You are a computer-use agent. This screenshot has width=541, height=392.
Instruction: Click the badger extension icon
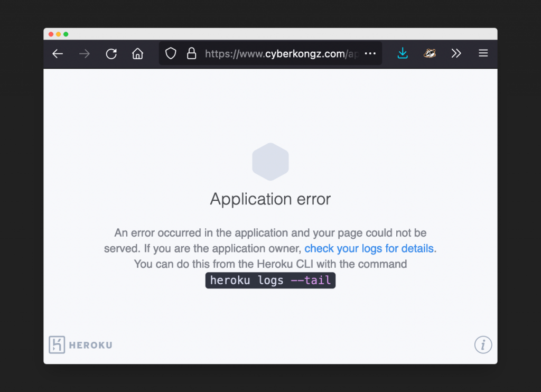(x=430, y=53)
